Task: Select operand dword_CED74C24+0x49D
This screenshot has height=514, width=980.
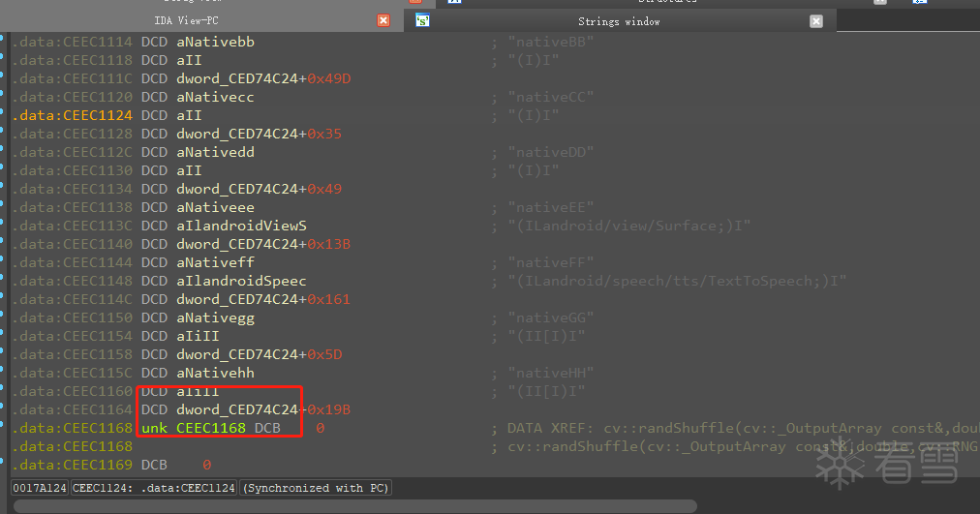Action: 263,78
